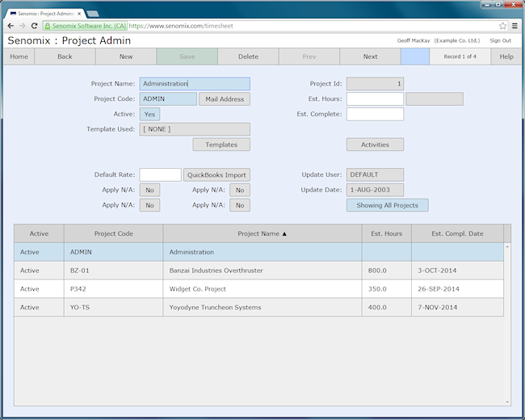525x420 pixels.
Task: Click the Project Code field
Action: pyautogui.click(x=168, y=99)
